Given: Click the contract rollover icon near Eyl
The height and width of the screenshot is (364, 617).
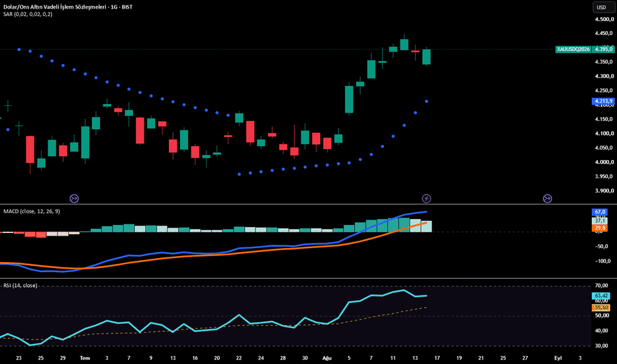Looking at the screenshot, I should (547, 199).
